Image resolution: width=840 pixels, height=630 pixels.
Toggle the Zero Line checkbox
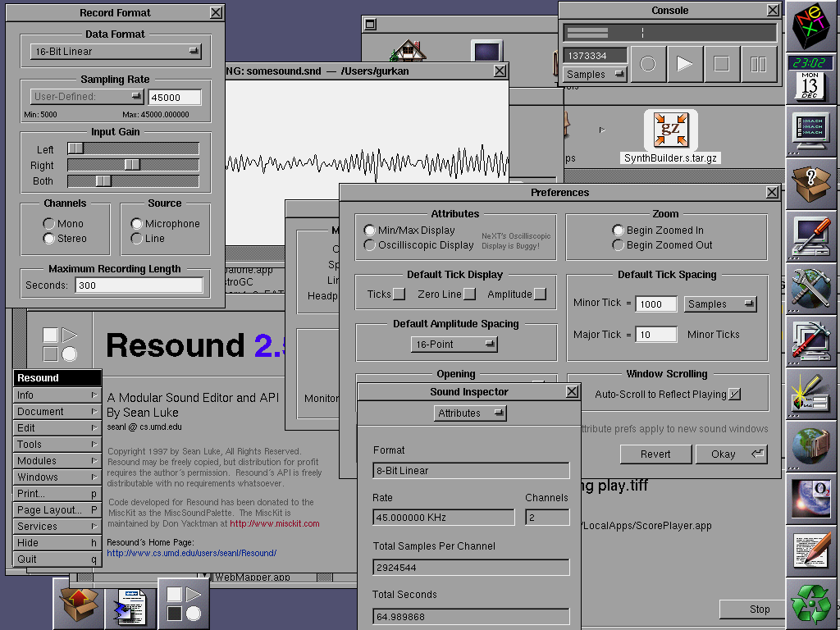(x=469, y=294)
